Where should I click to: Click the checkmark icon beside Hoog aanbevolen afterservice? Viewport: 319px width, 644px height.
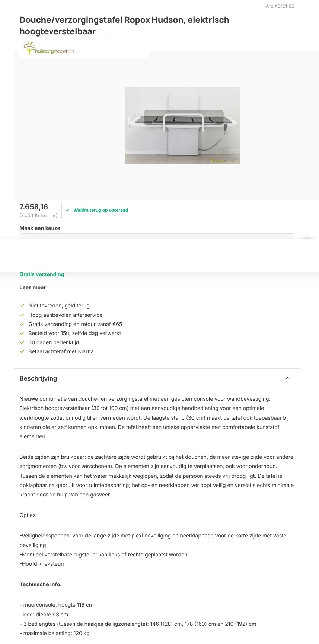click(x=22, y=315)
